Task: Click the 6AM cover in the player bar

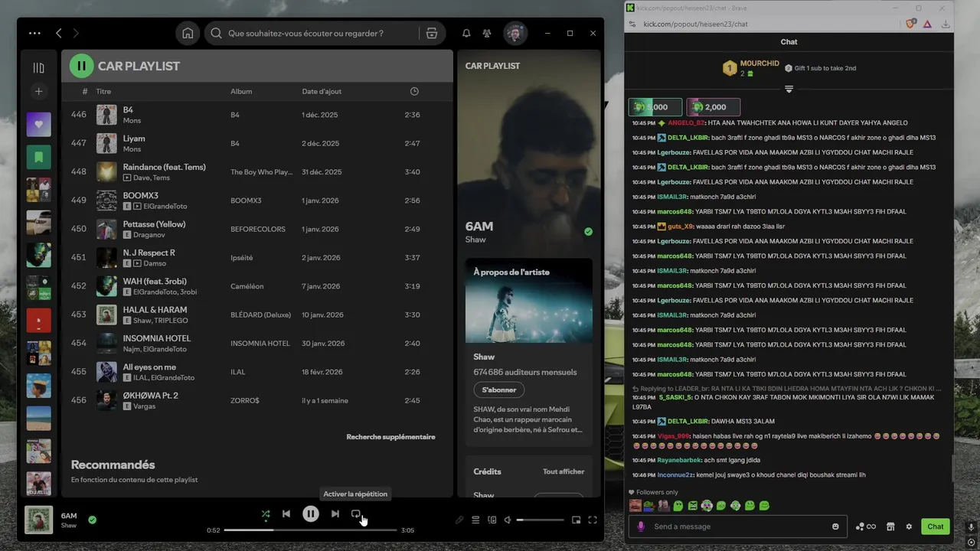Action: click(x=38, y=520)
